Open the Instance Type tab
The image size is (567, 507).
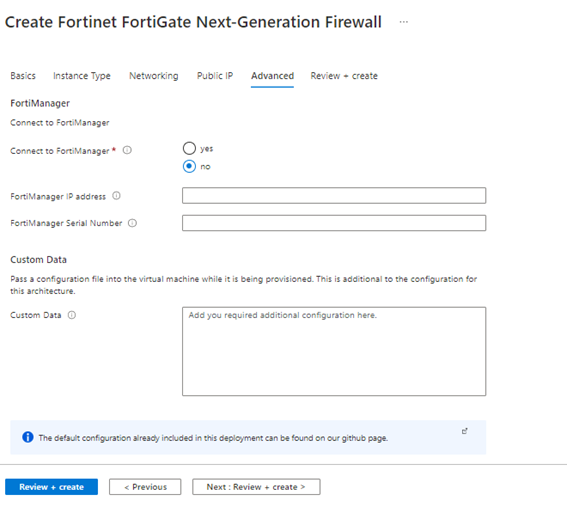coord(82,76)
